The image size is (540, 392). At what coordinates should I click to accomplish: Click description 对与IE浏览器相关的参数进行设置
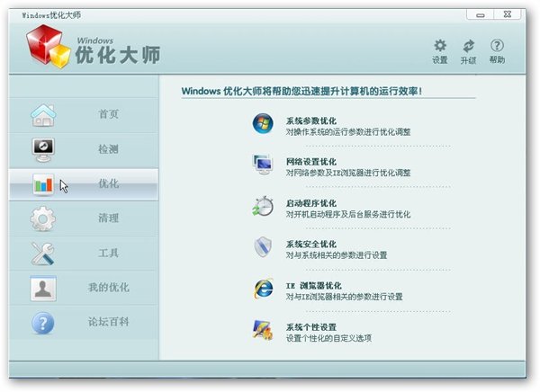pyautogui.click(x=345, y=297)
